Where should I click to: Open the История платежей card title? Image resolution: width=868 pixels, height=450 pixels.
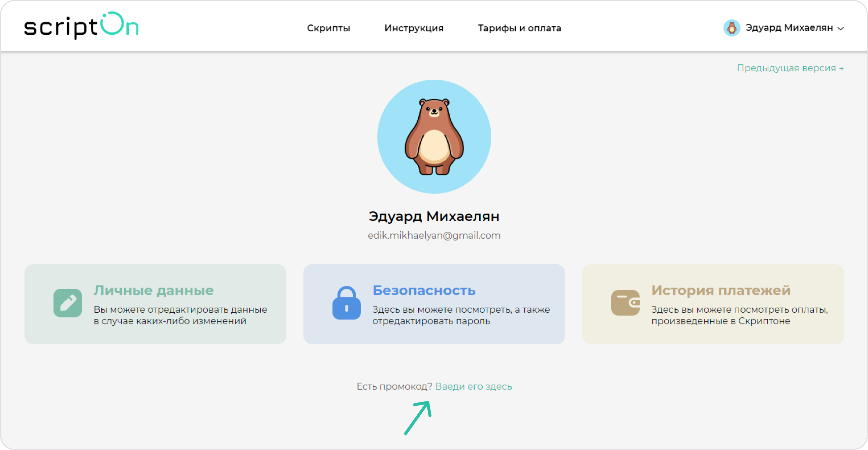coord(721,290)
